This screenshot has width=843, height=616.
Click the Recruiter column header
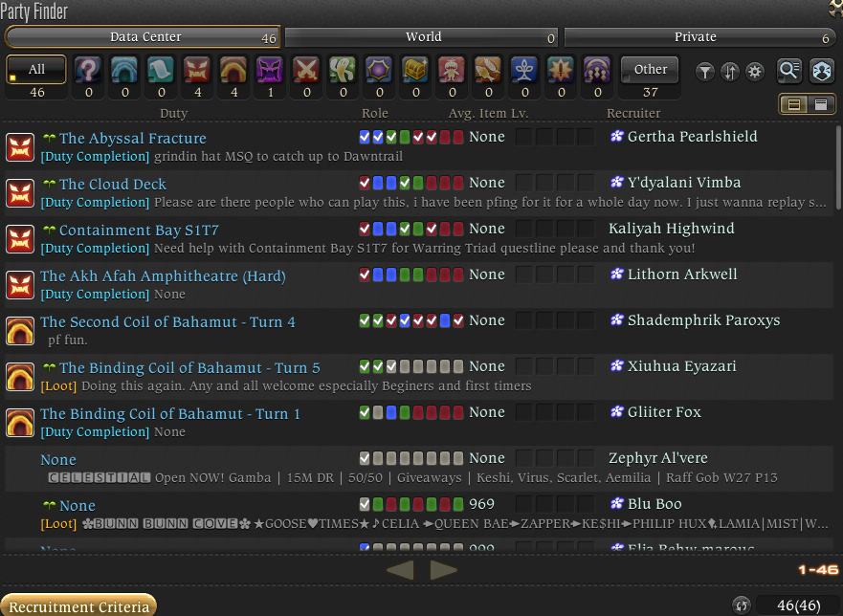pyautogui.click(x=633, y=113)
